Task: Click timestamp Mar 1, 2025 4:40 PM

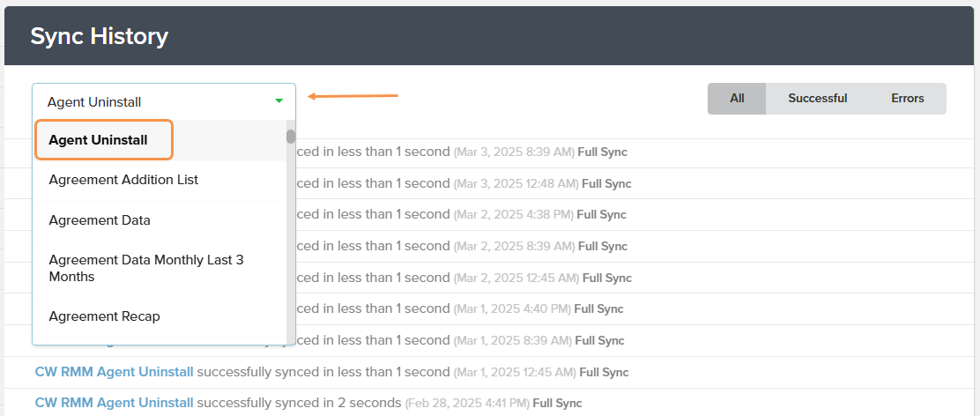Action: 512,309
